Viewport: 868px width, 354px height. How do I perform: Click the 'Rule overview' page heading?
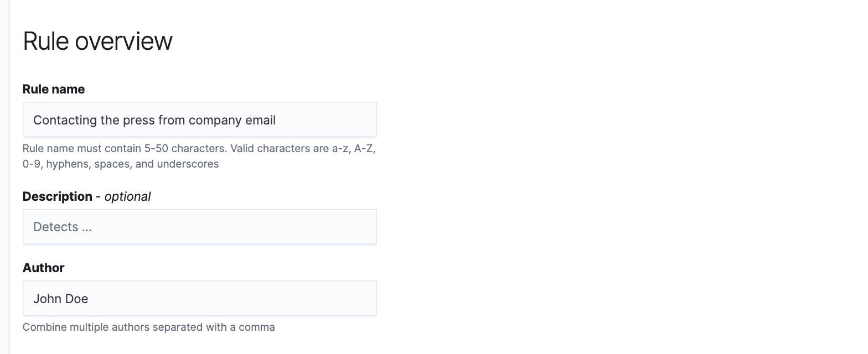point(97,40)
